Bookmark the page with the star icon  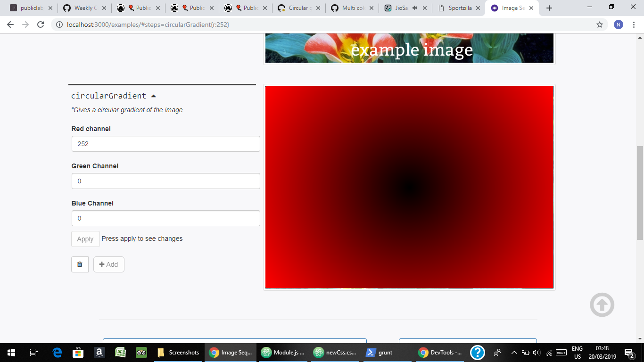pyautogui.click(x=599, y=25)
